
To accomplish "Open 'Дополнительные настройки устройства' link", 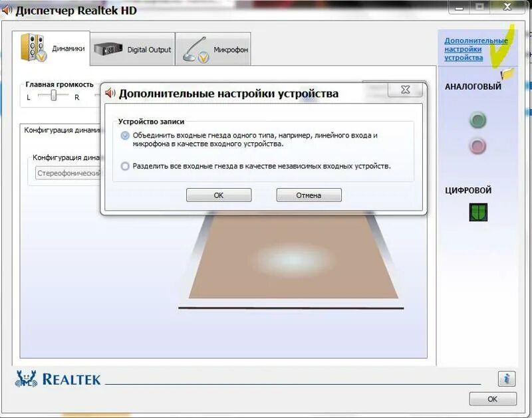I will click(475, 49).
